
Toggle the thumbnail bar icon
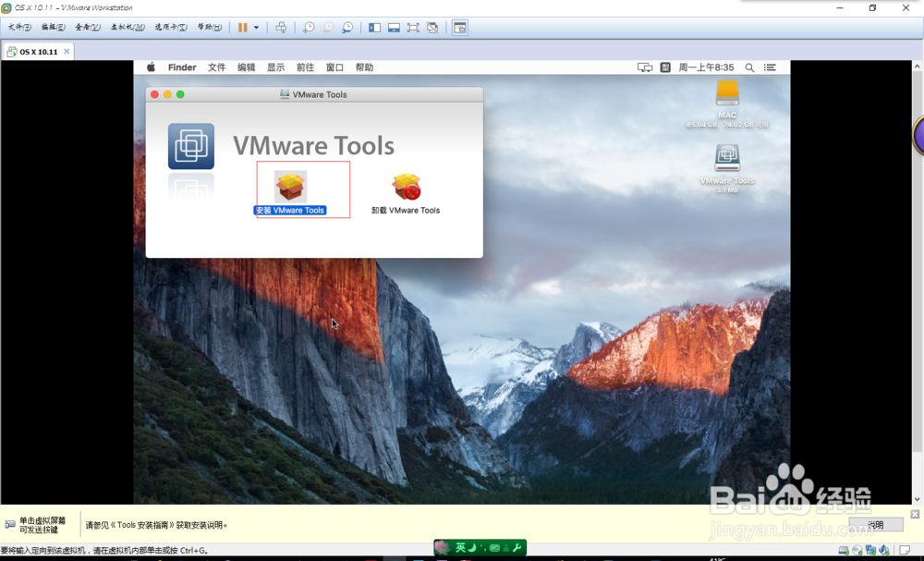point(394,27)
